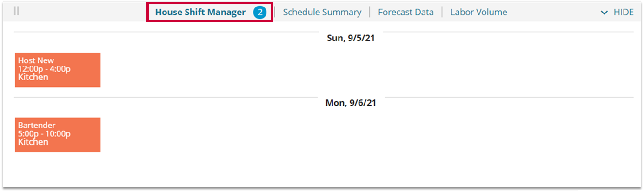Open the Host New house shift card
The height and width of the screenshot is (192, 644).
[x=58, y=70]
